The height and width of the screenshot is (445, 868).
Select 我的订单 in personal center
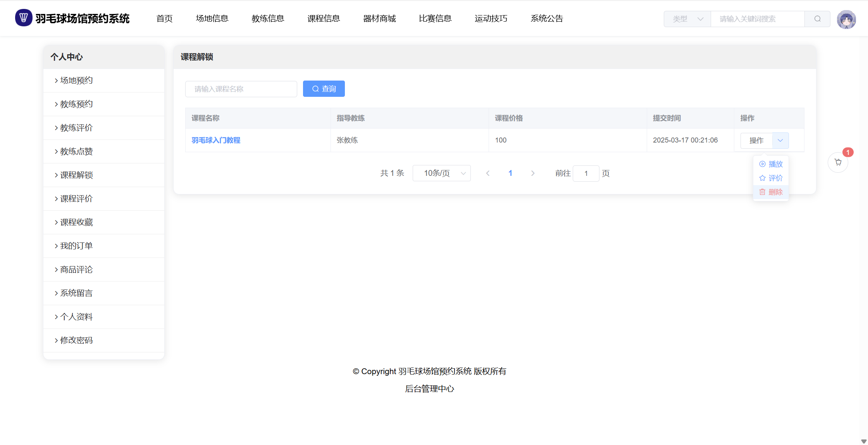[x=76, y=246]
